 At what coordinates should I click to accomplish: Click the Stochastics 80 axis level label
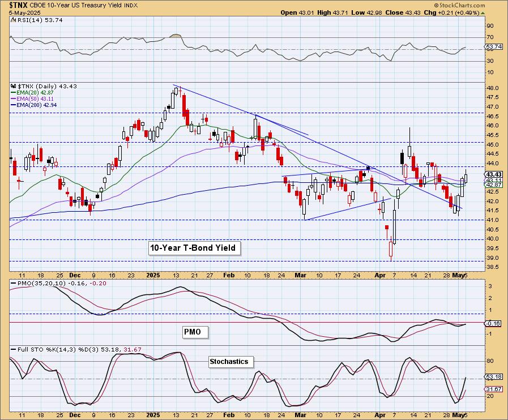490,361
